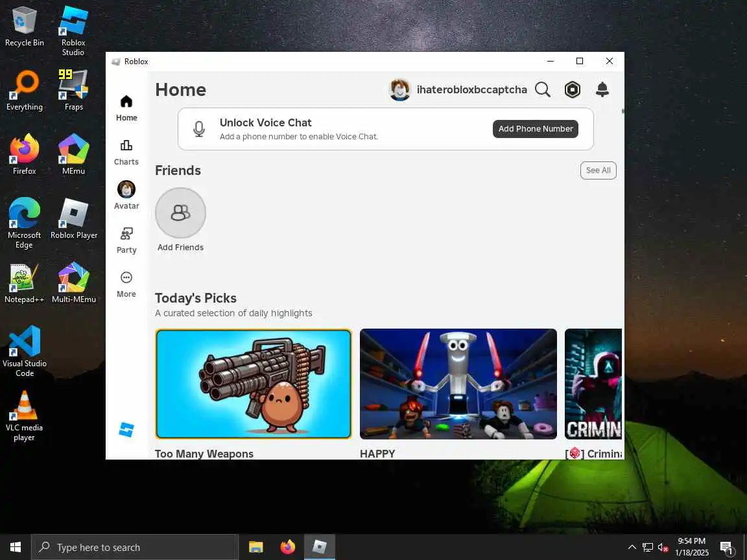
Task: Open the Criminality game thumbnail
Action: [593, 384]
